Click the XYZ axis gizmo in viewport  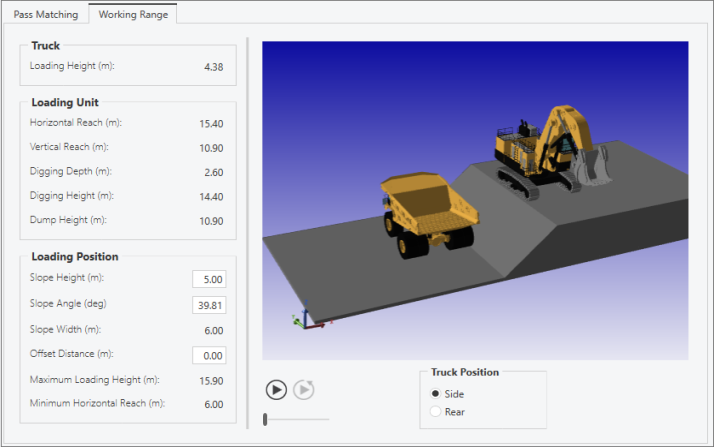click(310, 316)
